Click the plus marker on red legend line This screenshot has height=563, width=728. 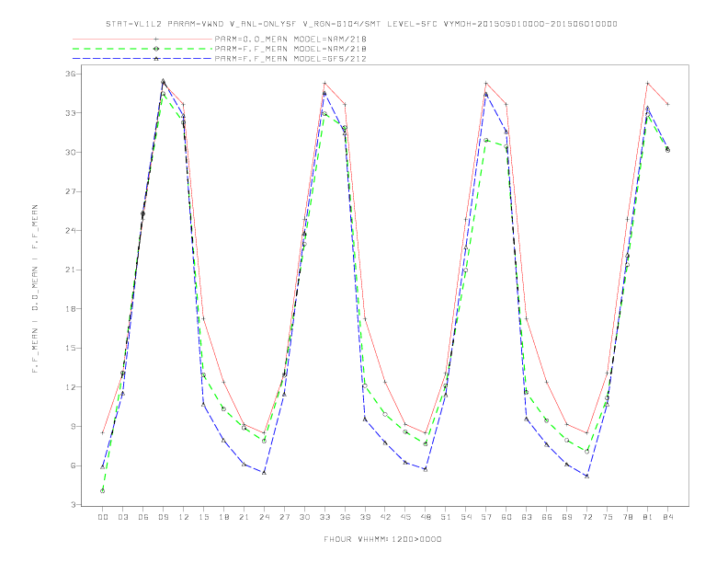click(x=156, y=39)
